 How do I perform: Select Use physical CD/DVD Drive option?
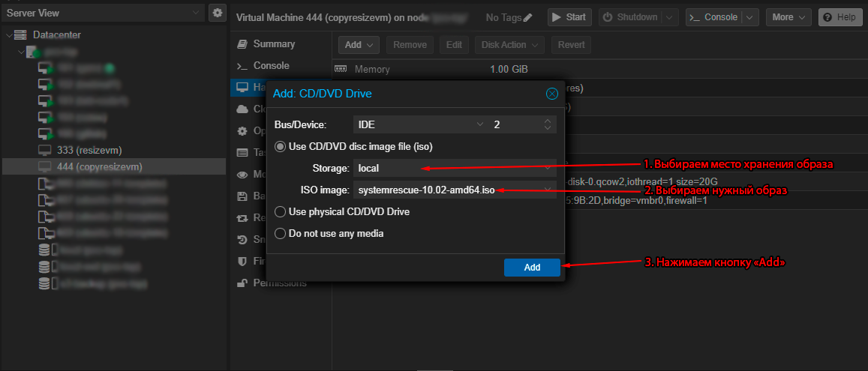[x=280, y=212]
